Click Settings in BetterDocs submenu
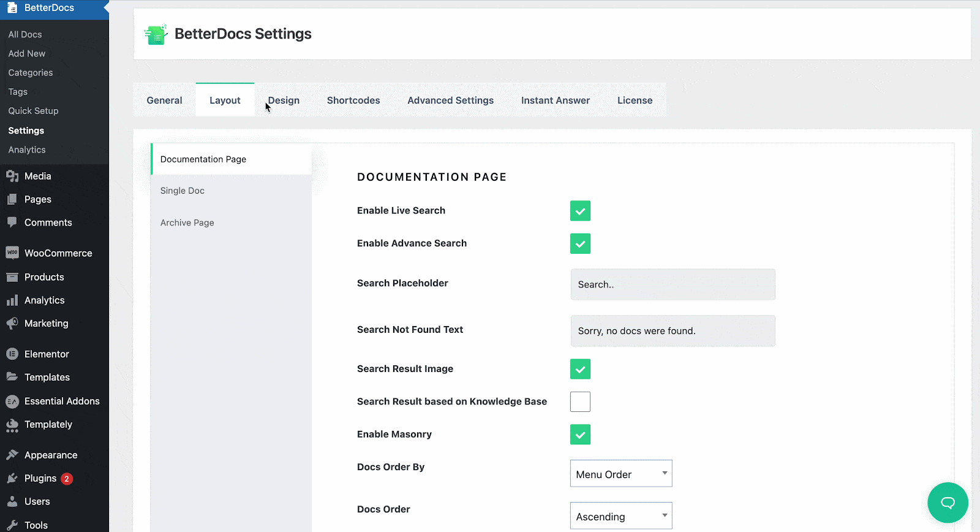Screen dimensions: 980x532 coord(26,131)
